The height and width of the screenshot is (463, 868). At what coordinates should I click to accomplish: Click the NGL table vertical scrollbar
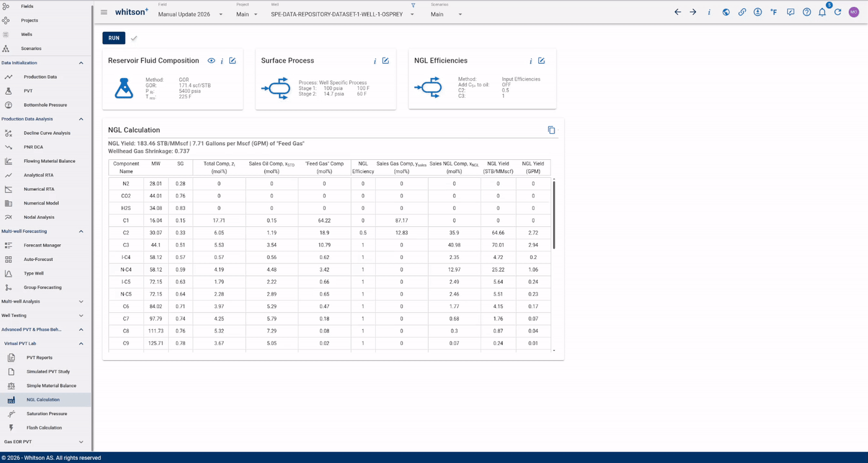click(554, 214)
